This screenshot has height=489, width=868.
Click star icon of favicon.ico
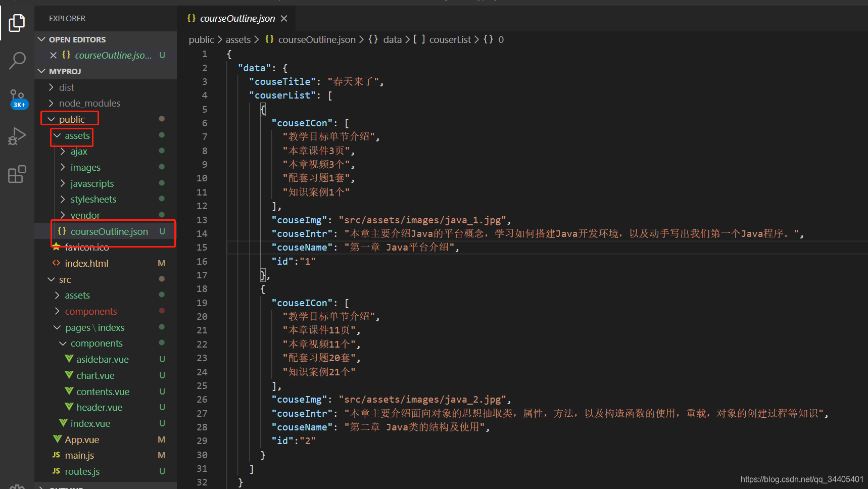pos(57,247)
